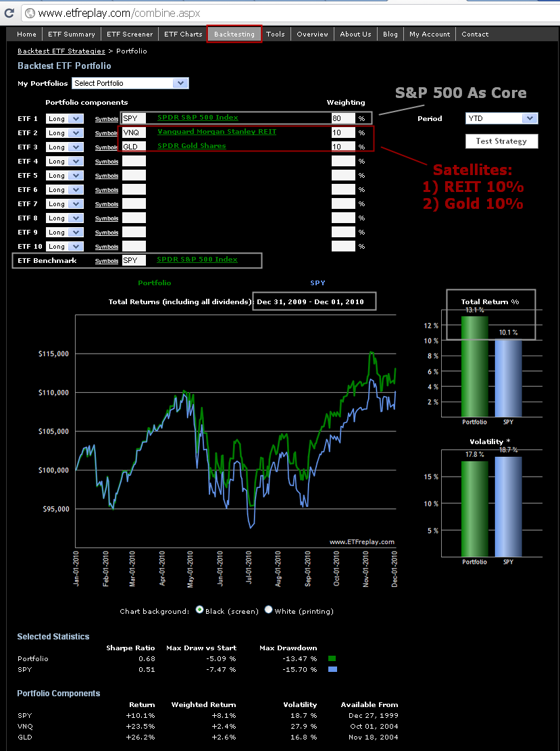The height and width of the screenshot is (751, 560).
Task: Open ETF 10 Long/Short dropdown
Action: click(x=65, y=246)
